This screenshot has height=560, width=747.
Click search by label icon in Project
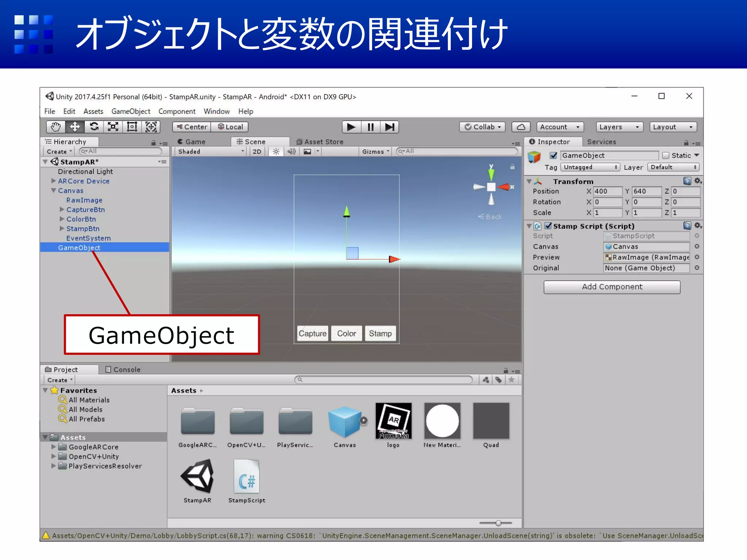499,380
